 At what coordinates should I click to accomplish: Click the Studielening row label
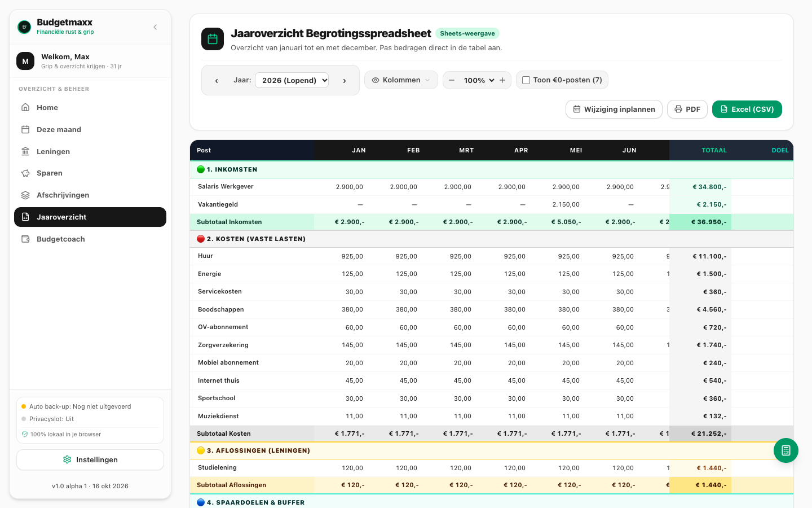[x=217, y=468]
